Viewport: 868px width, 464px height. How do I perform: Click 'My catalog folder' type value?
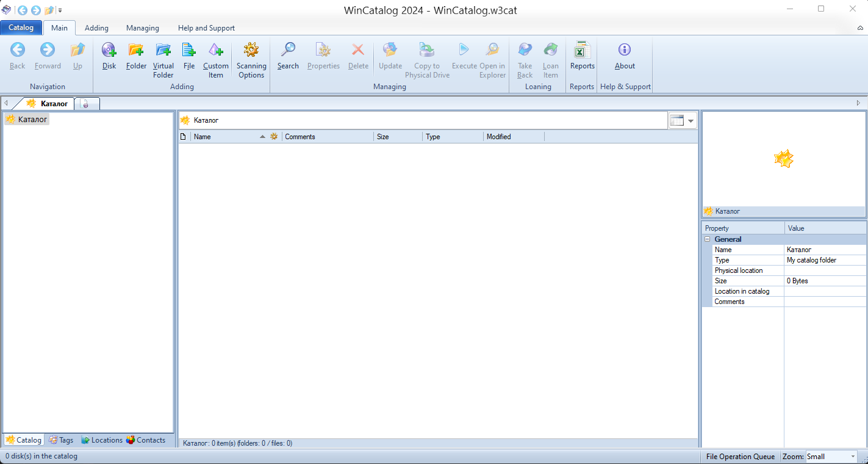(x=825, y=260)
